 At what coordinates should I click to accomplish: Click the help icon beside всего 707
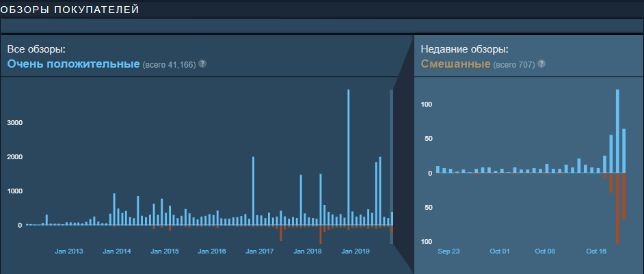tap(541, 64)
